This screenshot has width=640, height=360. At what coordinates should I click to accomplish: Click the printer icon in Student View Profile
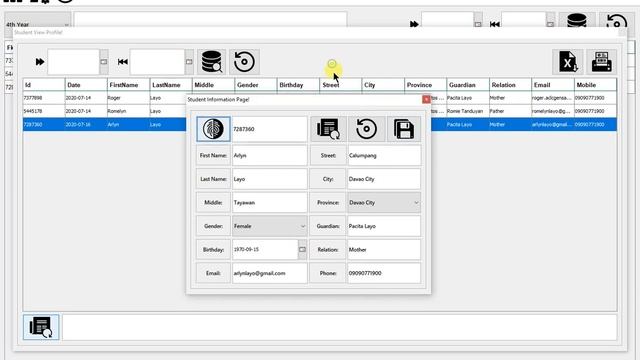point(602,62)
